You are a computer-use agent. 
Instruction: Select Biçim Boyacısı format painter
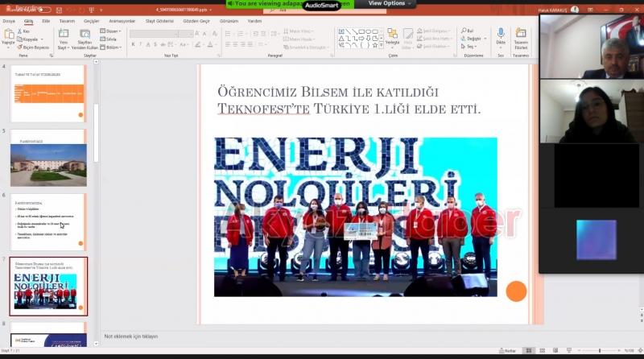pos(33,47)
